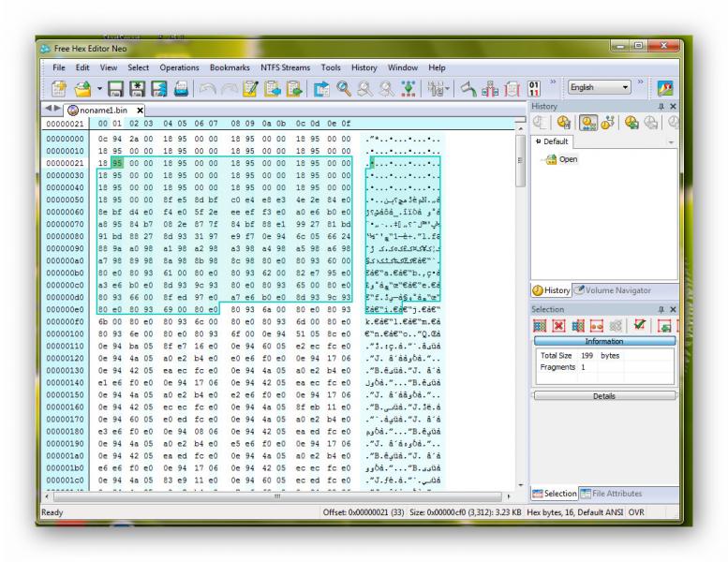The image size is (728, 562).
Task: Switch to the History panel tab
Action: tap(551, 290)
